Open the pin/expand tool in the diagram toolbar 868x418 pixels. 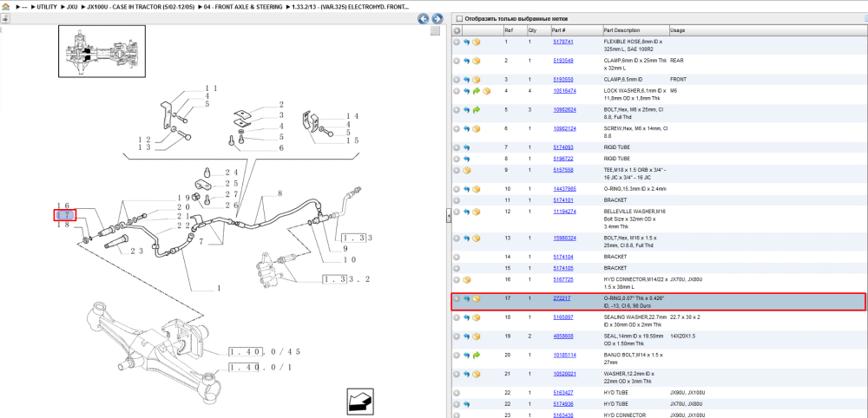click(4, 18)
